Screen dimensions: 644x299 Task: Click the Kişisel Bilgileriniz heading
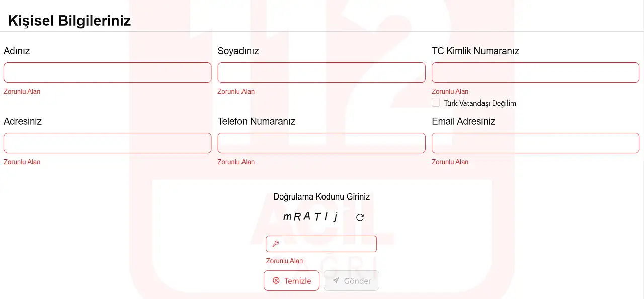click(x=69, y=21)
